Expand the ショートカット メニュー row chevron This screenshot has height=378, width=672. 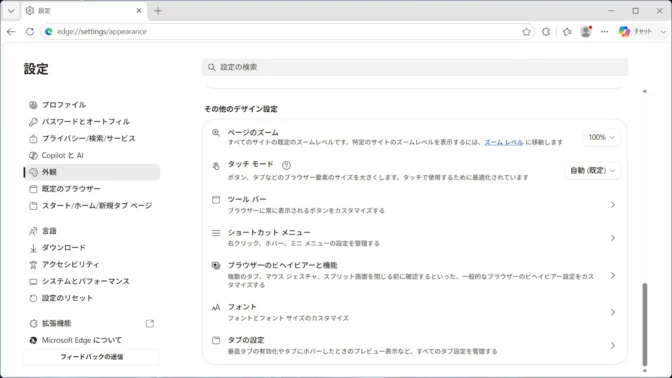point(613,238)
